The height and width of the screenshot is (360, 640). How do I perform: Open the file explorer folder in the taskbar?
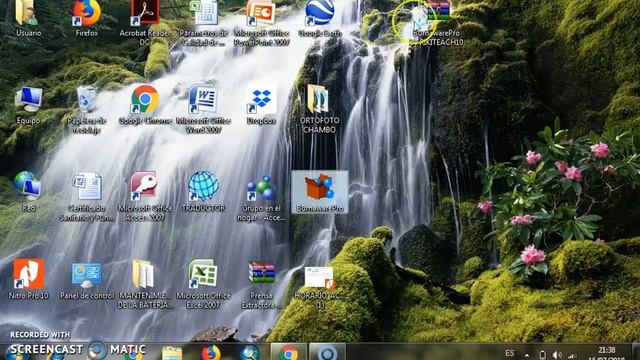[172, 353]
